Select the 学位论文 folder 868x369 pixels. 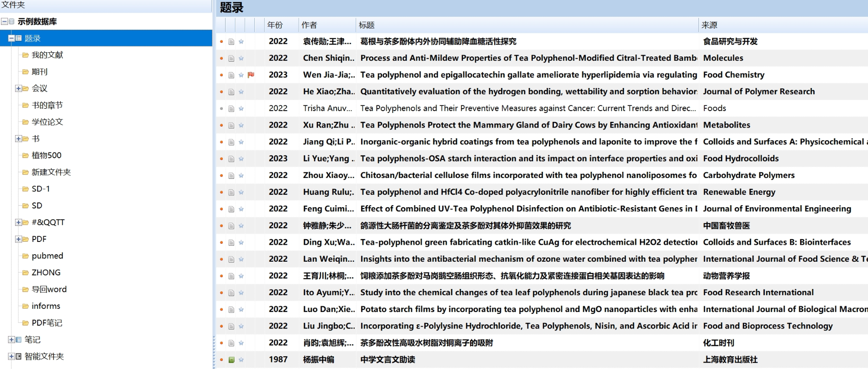tap(47, 122)
